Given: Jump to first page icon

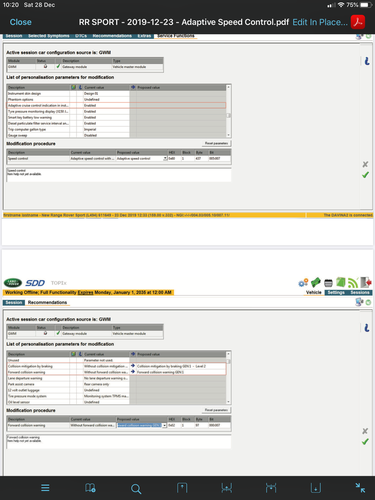Looking at the screenshot, I should tap(182, 488).
